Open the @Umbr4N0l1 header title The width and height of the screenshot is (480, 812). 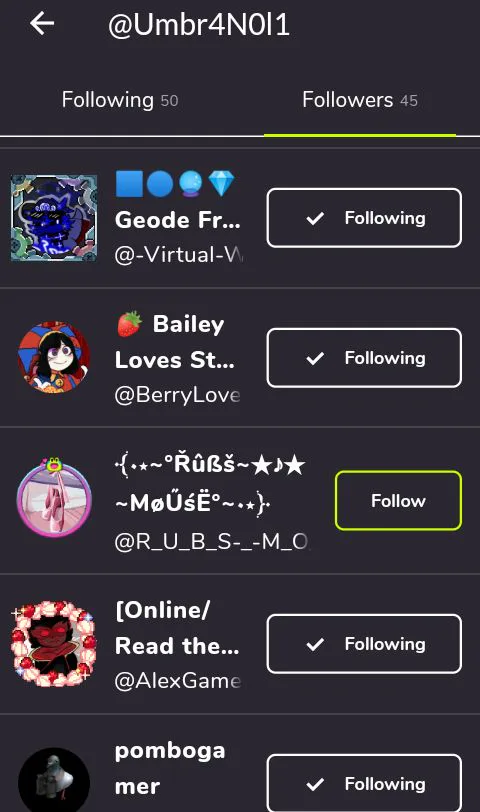(x=199, y=25)
